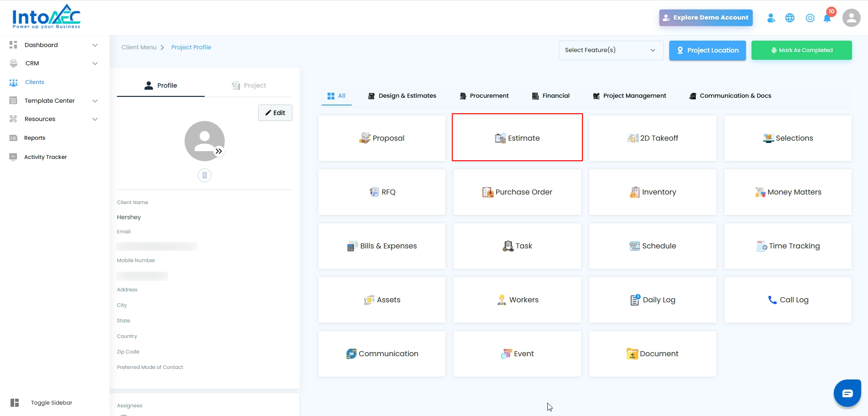Click the client name Hershey
This screenshot has height=416, width=868.
pyautogui.click(x=129, y=217)
